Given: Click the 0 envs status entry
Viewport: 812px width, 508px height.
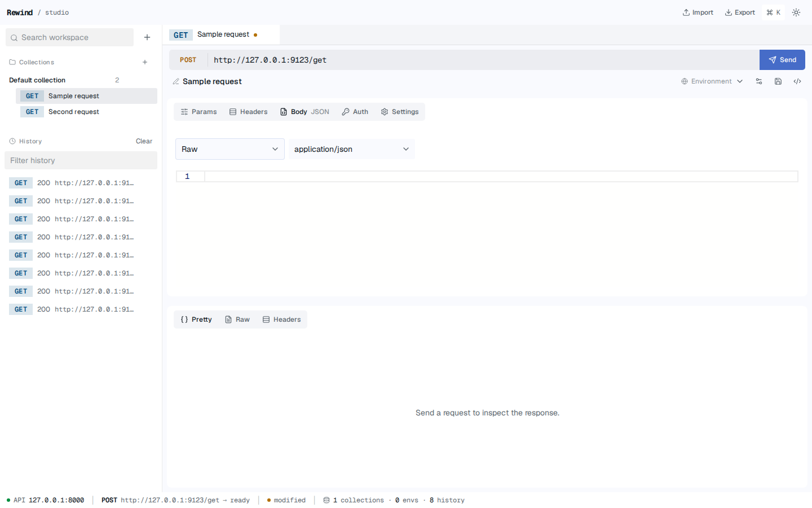Looking at the screenshot, I should pyautogui.click(x=407, y=500).
